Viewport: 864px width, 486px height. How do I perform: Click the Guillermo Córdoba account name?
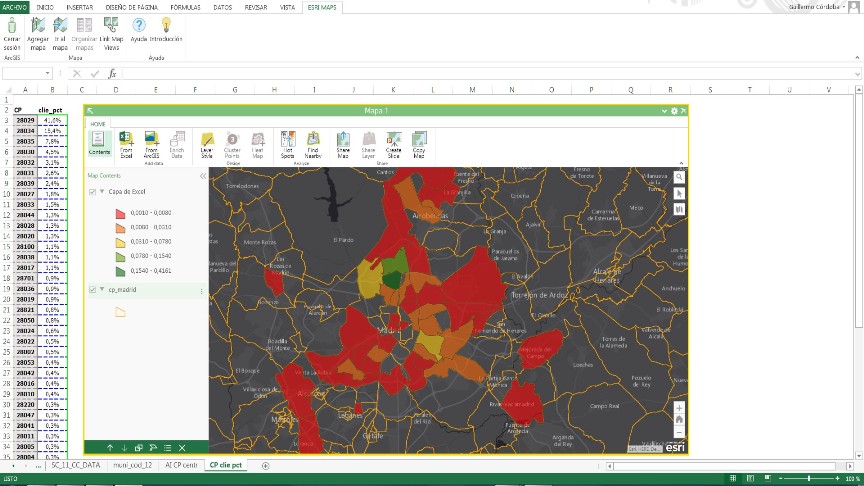pos(814,7)
